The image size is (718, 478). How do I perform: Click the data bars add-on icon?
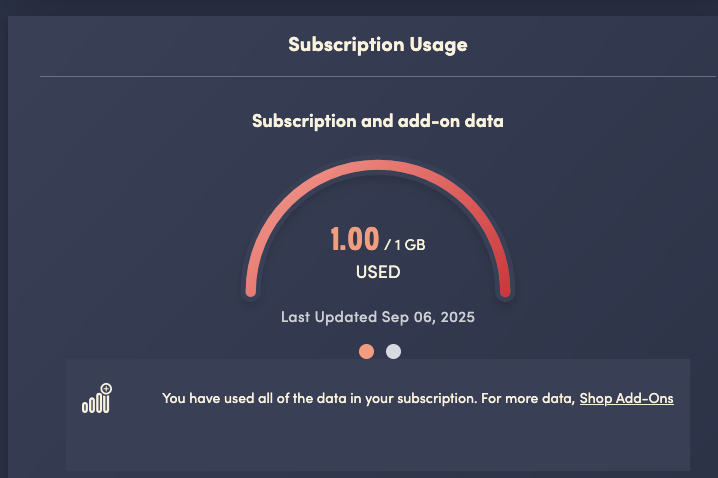click(x=95, y=401)
